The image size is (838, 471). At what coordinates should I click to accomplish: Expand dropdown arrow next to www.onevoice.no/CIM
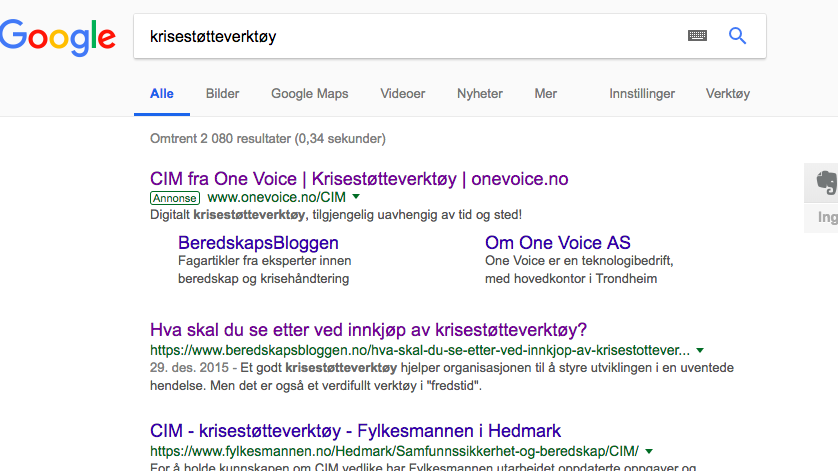pyautogui.click(x=356, y=197)
